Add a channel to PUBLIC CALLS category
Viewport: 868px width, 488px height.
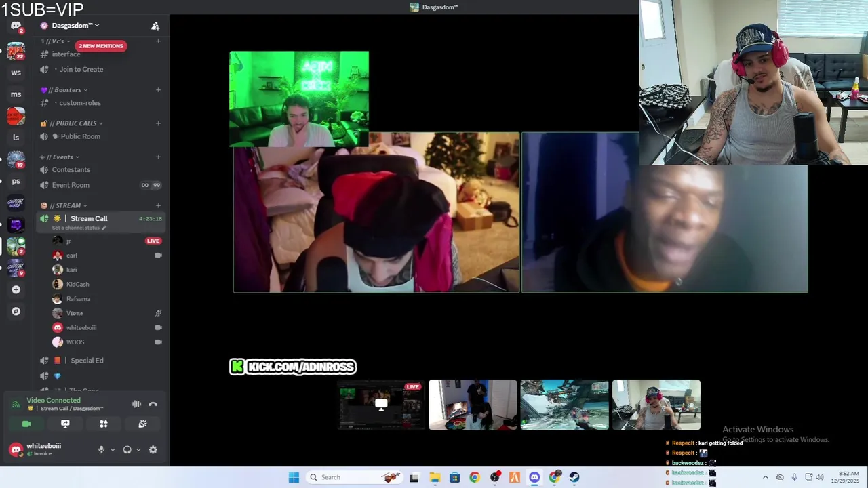click(158, 123)
